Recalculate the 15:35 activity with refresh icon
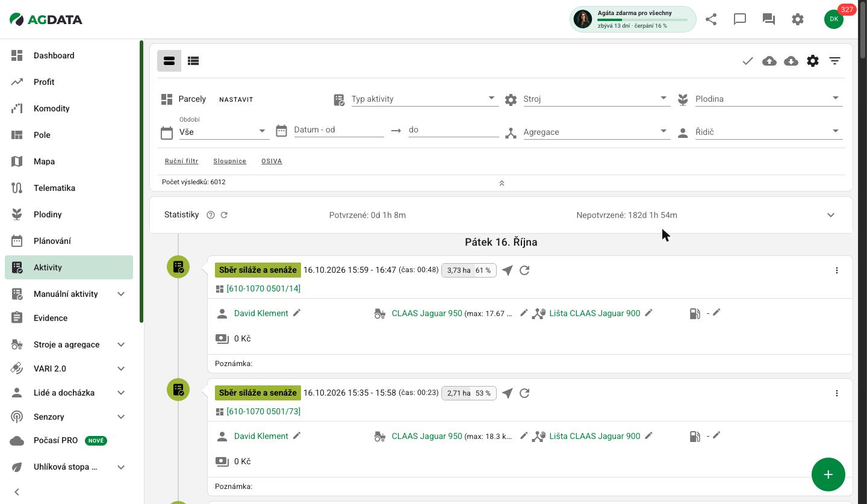Screen dimensions: 867x504 pyautogui.click(x=524, y=393)
